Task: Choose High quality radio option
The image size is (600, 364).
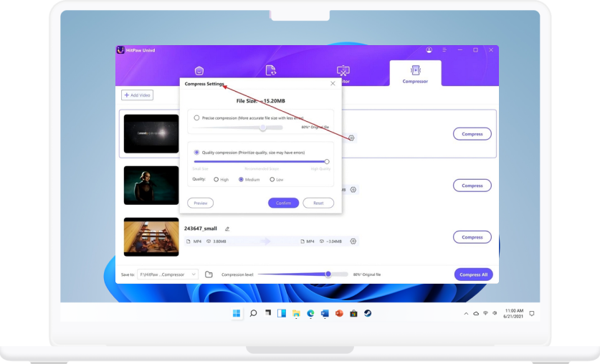Action: click(x=216, y=179)
